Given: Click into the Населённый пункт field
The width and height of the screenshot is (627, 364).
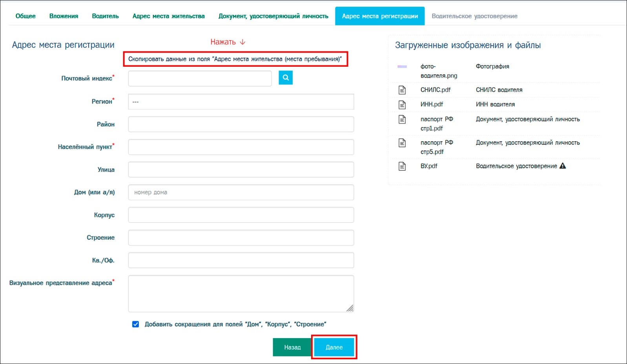Looking at the screenshot, I should pyautogui.click(x=241, y=147).
